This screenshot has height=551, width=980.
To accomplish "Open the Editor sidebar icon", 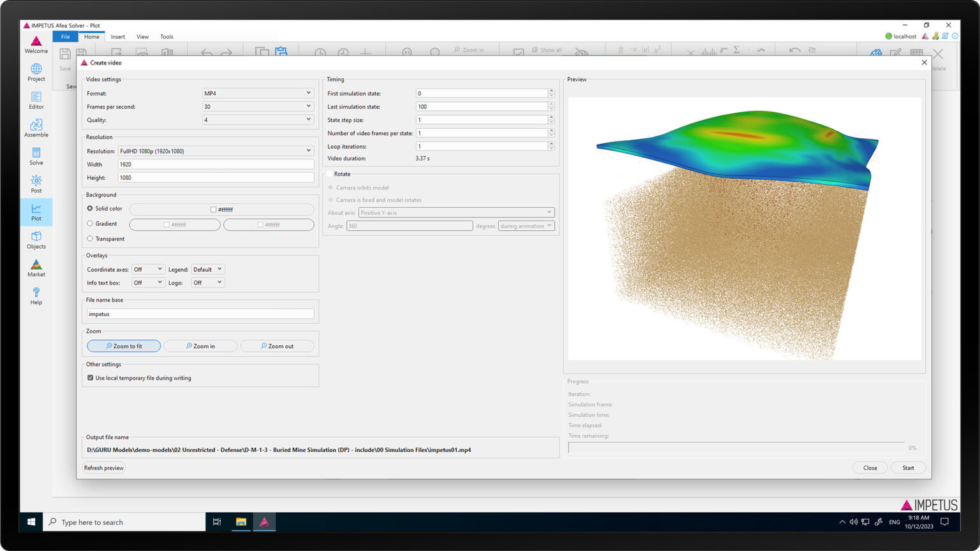I will click(x=36, y=100).
